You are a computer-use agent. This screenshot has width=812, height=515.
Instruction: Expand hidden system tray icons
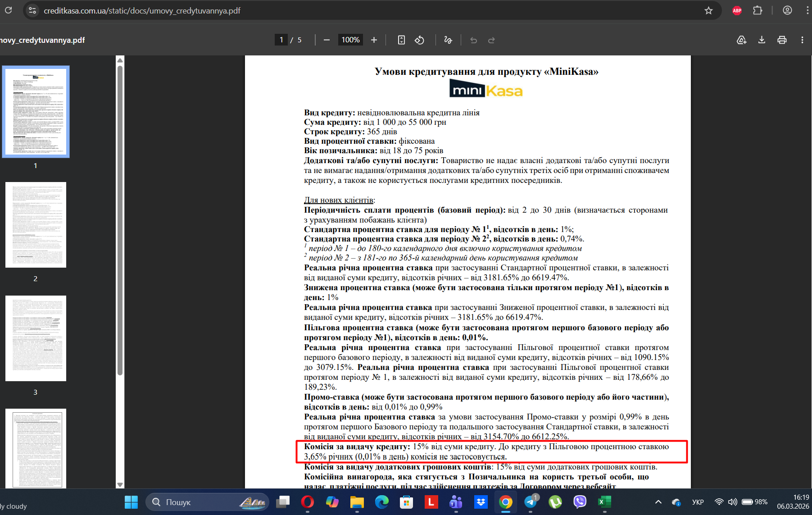point(658,502)
